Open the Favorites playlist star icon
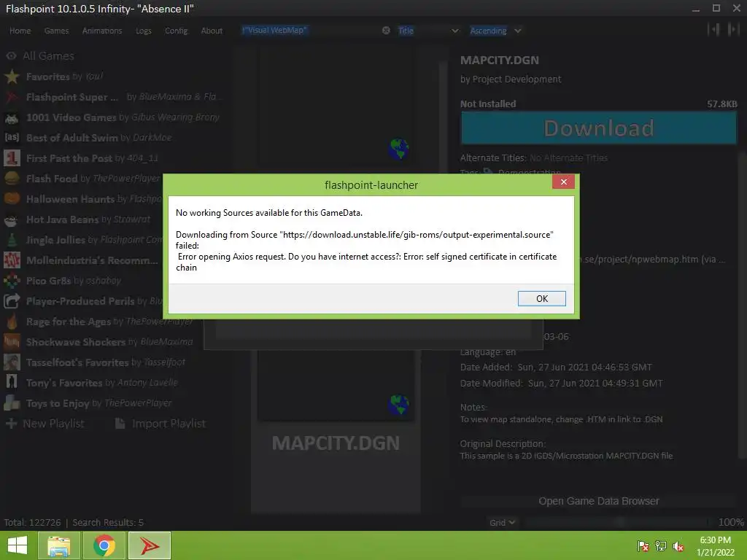The width and height of the screenshot is (747, 560). 12,76
